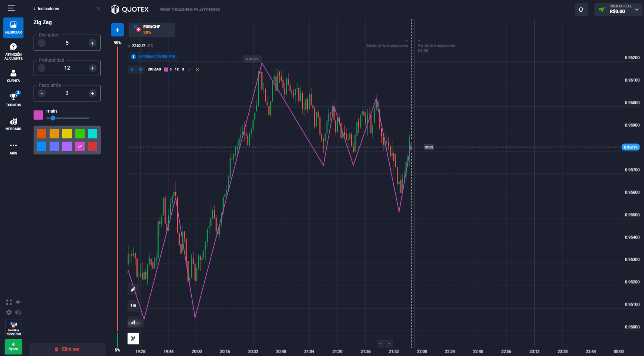This screenshot has height=356, width=644.
Task: Select the drawing pencil tool on chart
Action: point(133,289)
